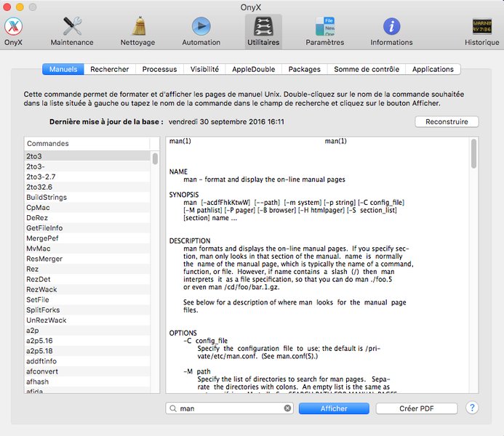Viewport: 504px width, 436px height.
Task: Click the DESCRIPTION heading in manual page
Action: click(190, 241)
